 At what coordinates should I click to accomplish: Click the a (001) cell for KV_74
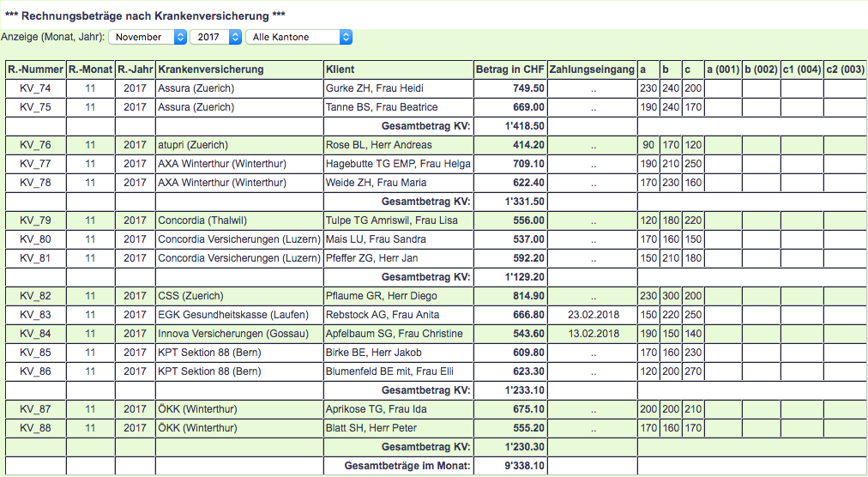coord(722,88)
